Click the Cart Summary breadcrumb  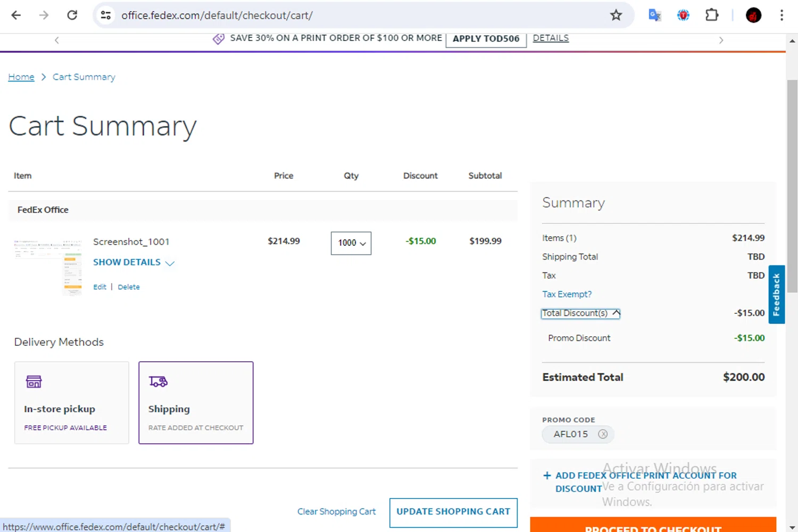pyautogui.click(x=84, y=77)
